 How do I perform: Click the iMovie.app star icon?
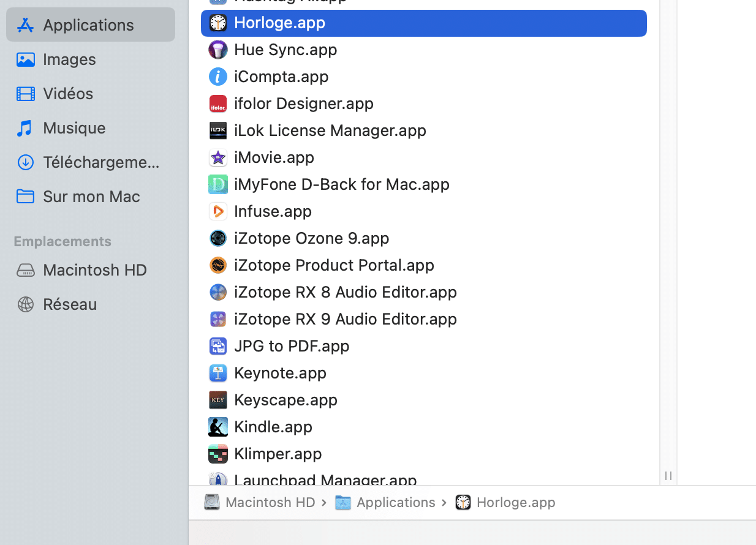218,157
